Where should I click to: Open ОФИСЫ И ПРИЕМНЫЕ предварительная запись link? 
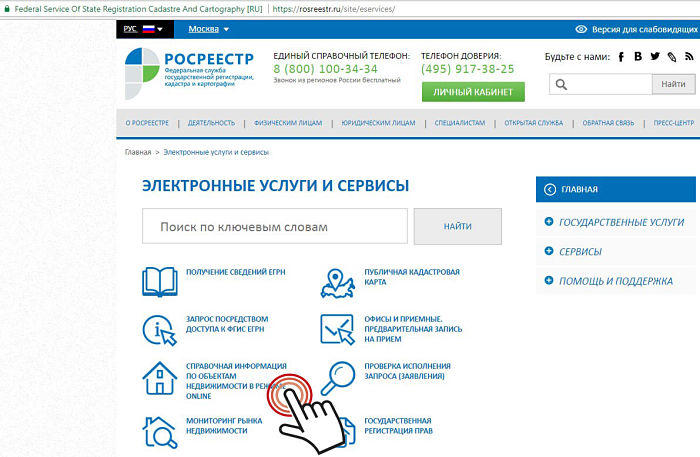click(x=413, y=329)
